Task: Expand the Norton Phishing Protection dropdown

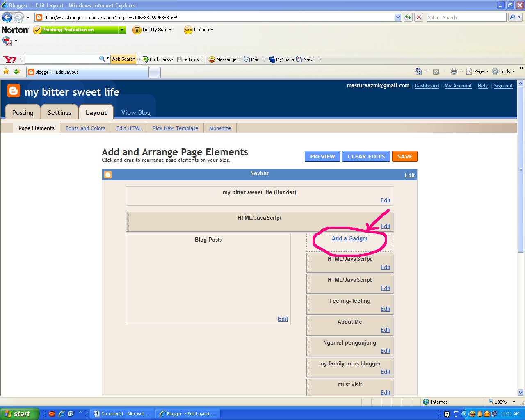Action: click(122, 30)
